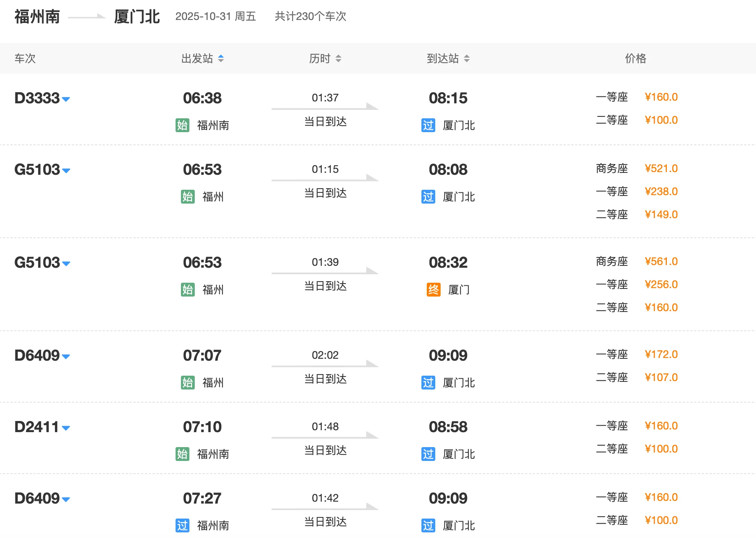
Task: Click the 价格 column header
Action: [635, 58]
